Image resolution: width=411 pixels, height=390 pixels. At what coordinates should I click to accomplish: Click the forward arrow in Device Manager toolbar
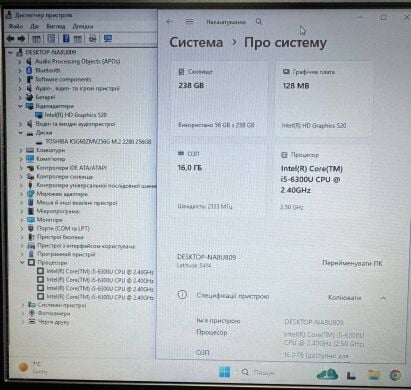point(21,39)
